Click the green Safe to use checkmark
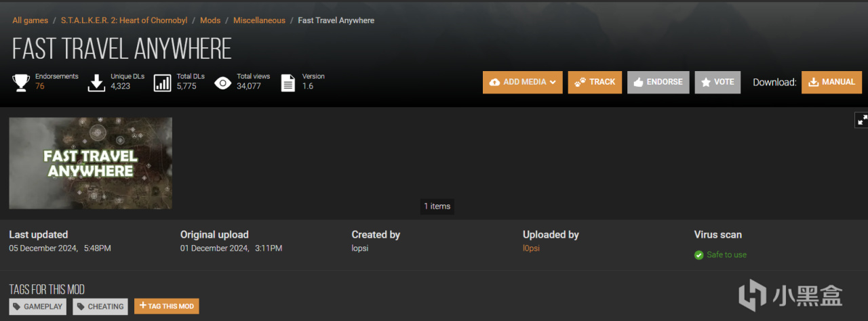This screenshot has width=868, height=321. tap(698, 255)
